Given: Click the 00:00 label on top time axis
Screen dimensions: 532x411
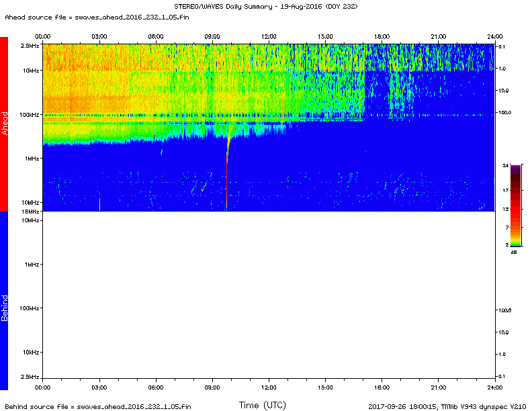Looking at the screenshot, I should (x=42, y=36).
